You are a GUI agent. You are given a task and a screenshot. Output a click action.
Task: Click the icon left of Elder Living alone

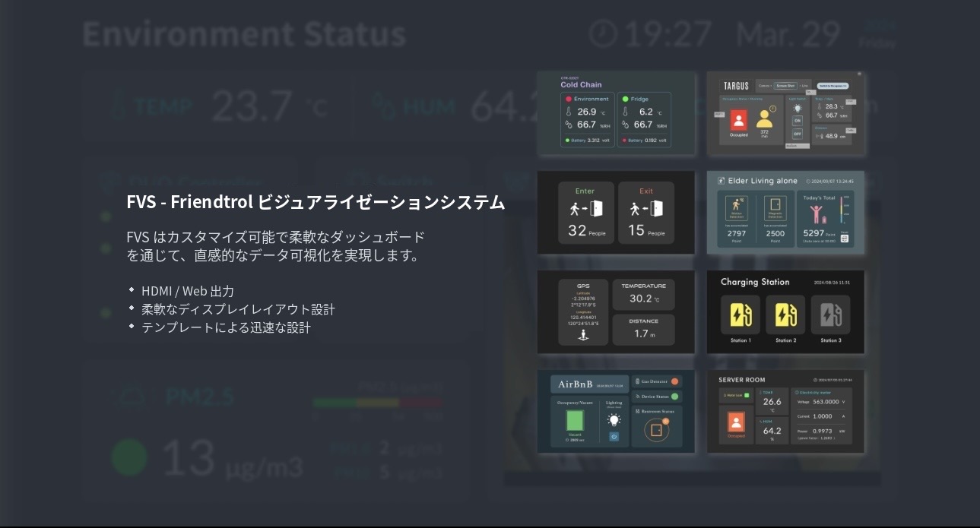[721, 181]
